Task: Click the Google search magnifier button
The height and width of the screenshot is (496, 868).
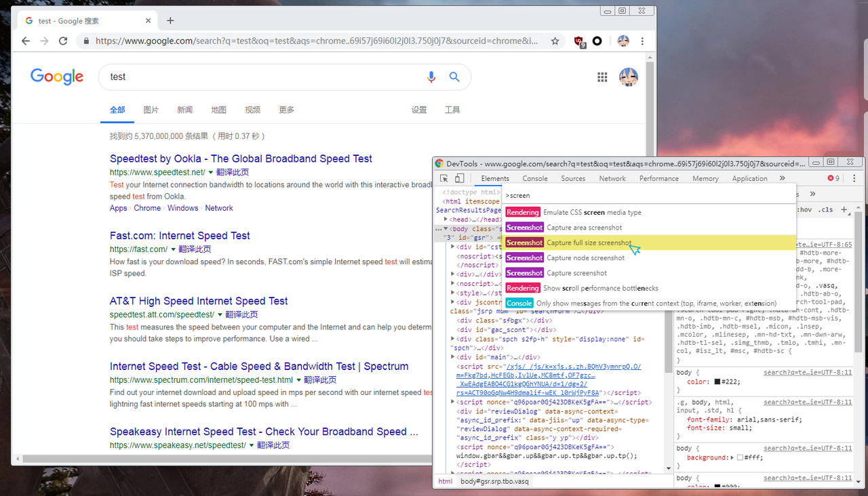Action: (x=455, y=77)
